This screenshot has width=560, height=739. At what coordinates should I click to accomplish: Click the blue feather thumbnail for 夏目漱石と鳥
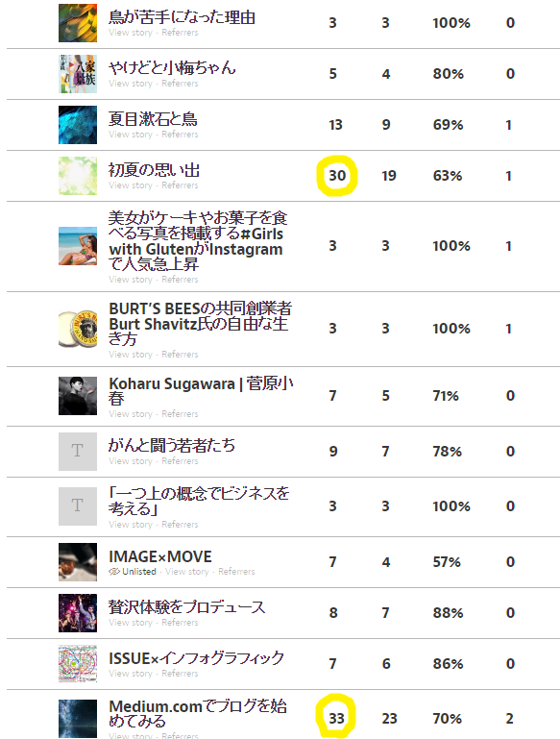tap(78, 125)
